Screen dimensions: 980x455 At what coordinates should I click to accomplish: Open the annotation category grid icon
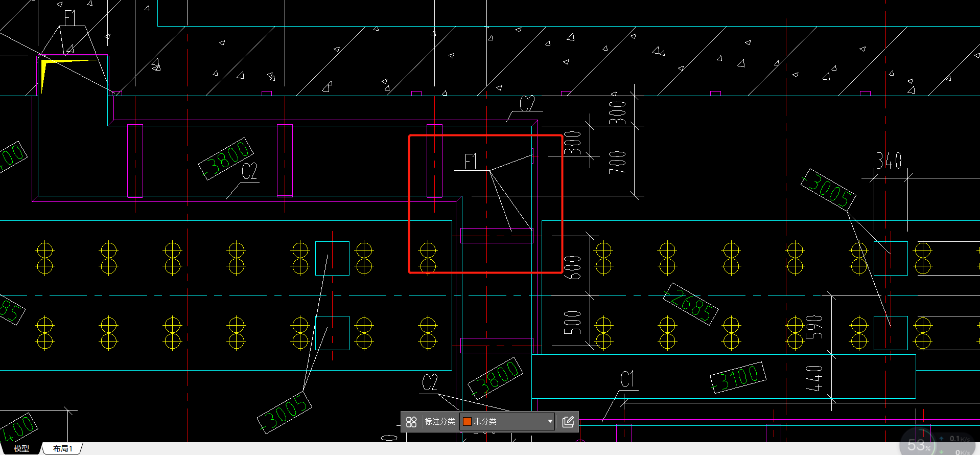point(411,422)
